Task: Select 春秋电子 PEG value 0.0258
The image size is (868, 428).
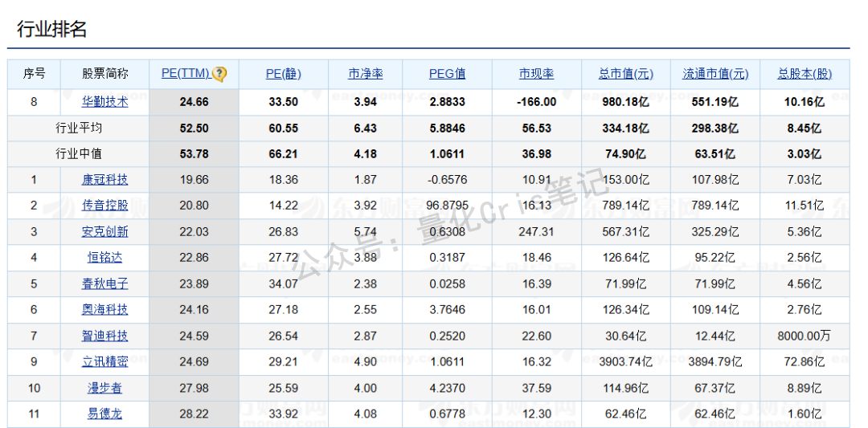Action: tap(448, 283)
